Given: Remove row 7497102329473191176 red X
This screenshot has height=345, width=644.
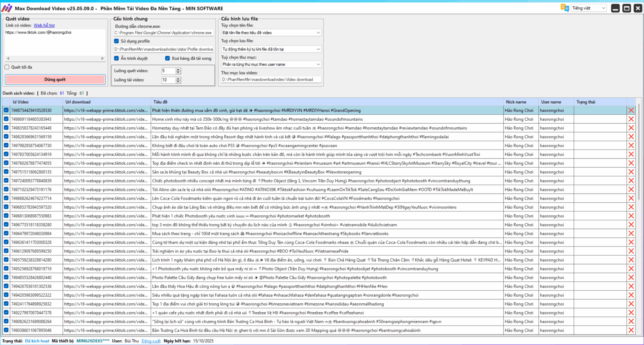Looking at the screenshot, I should pyautogui.click(x=631, y=189).
